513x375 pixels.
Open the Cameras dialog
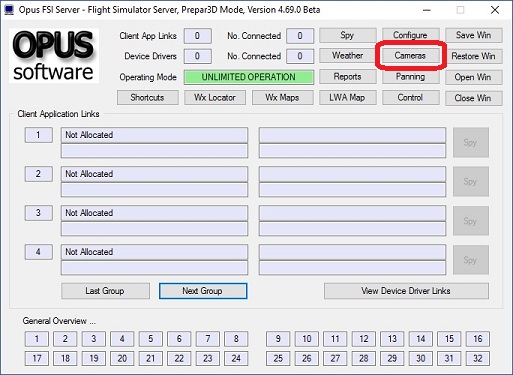[x=410, y=56]
